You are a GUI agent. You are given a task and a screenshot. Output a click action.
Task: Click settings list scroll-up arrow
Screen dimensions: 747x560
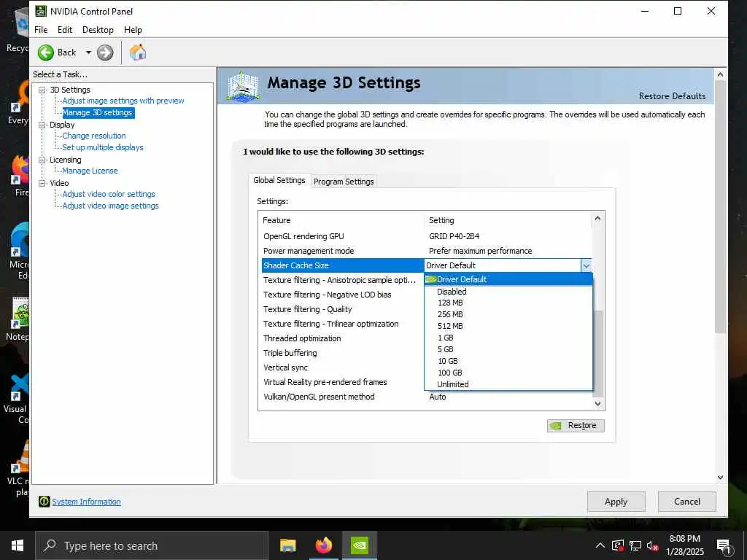(598, 219)
